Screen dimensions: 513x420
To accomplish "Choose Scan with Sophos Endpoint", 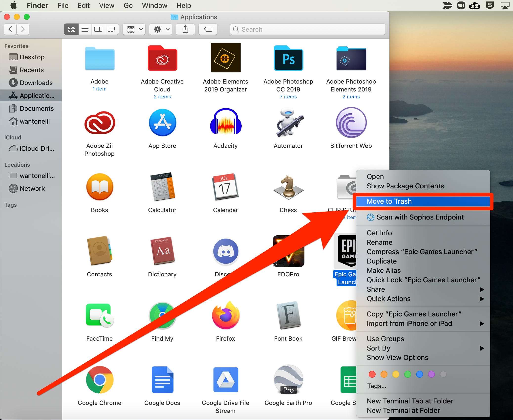I will click(x=423, y=217).
